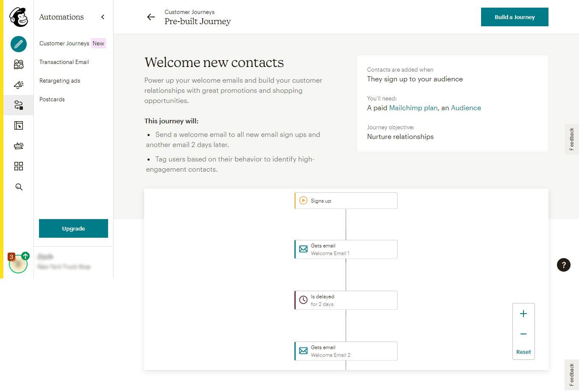This screenshot has height=392, width=579.
Task: Collapse the Automations panel with the chevron
Action: [x=103, y=17]
